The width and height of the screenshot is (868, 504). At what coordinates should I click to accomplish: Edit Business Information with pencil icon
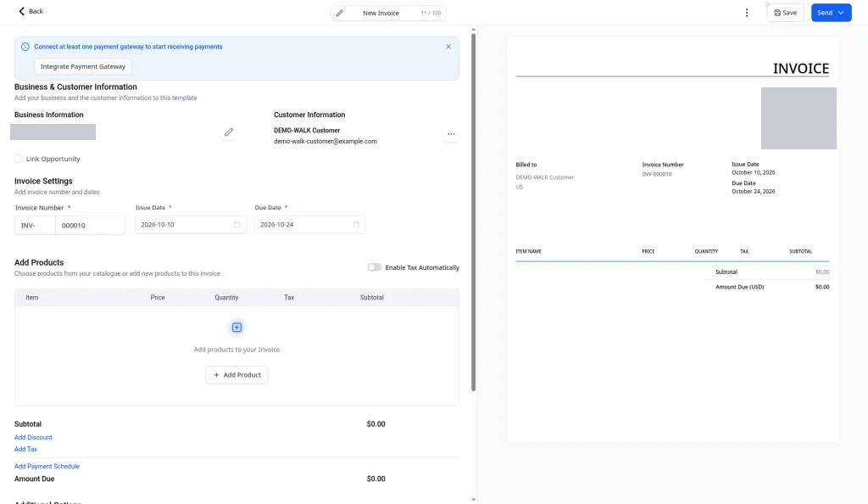click(x=229, y=132)
